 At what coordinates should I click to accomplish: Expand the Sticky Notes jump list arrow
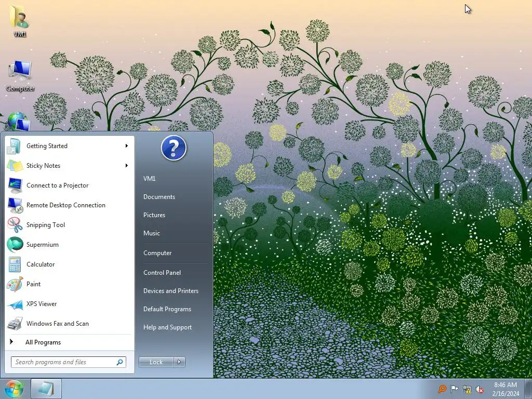[127, 166]
